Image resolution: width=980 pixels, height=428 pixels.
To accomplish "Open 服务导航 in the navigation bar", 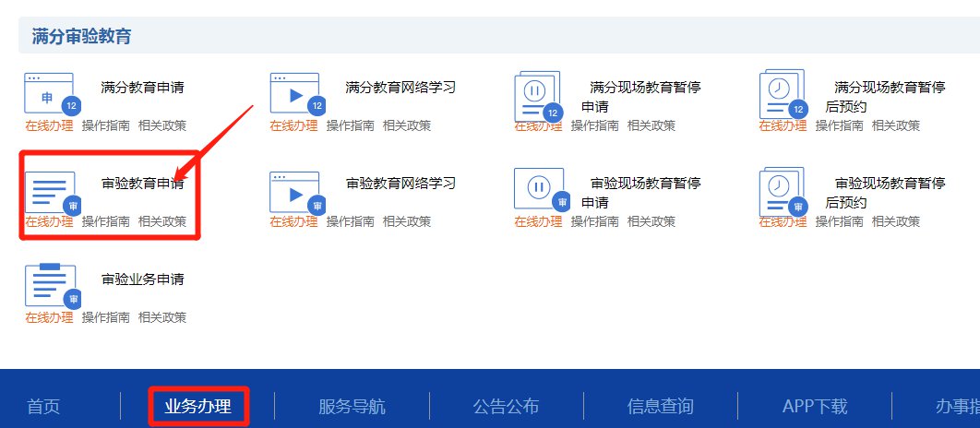I will [352, 406].
